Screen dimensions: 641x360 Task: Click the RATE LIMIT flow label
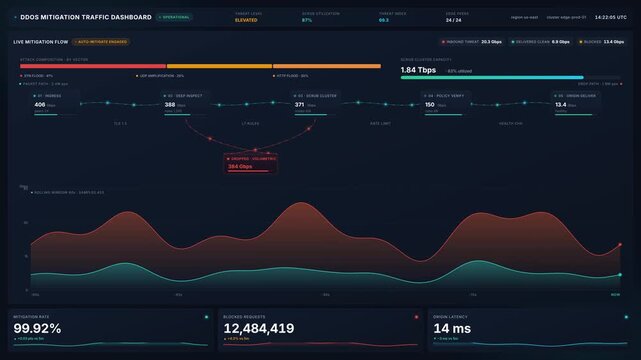pos(380,123)
